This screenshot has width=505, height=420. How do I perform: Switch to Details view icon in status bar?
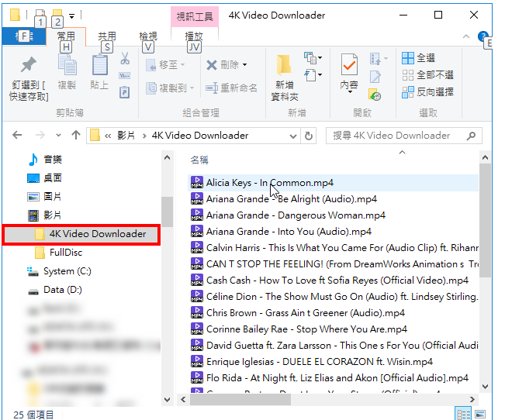[464, 414]
